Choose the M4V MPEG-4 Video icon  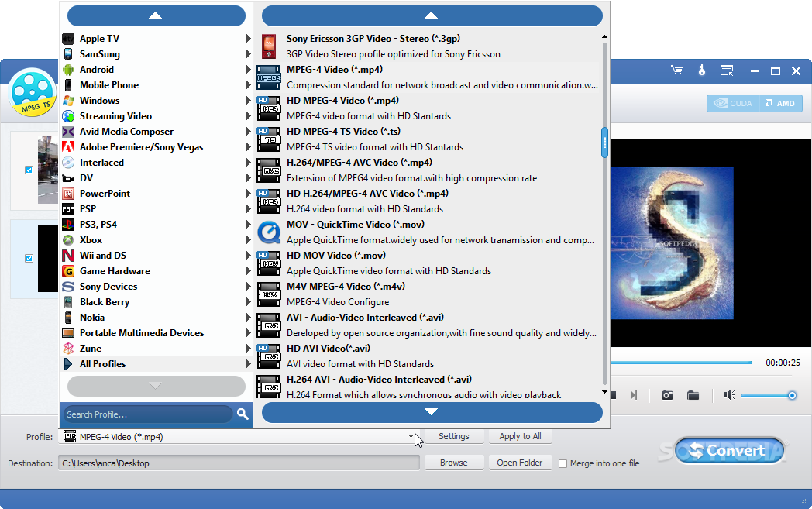coord(269,294)
